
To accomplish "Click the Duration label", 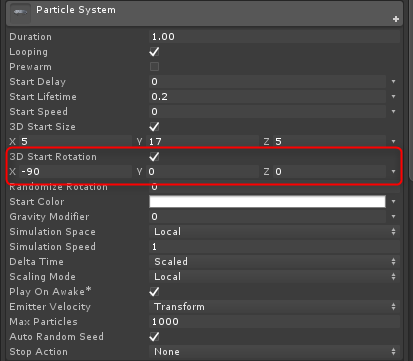I will [x=31, y=37].
